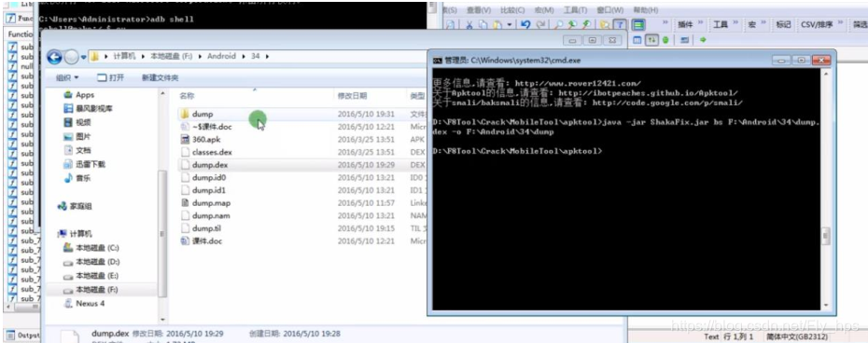This screenshot has width=868, height=343.
Task: Click the Find Next magnifier icon
Action: 572,25
